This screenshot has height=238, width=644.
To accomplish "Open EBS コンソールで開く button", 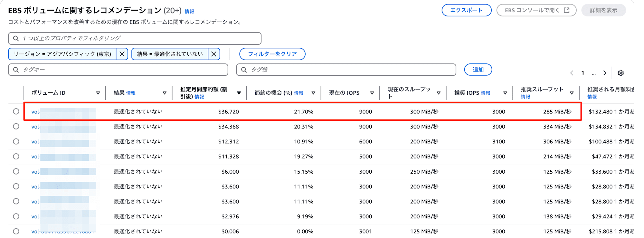I will point(536,10).
